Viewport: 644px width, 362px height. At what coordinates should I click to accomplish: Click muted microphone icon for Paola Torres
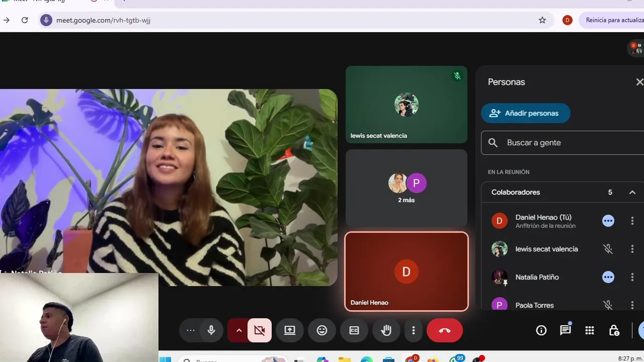click(608, 305)
